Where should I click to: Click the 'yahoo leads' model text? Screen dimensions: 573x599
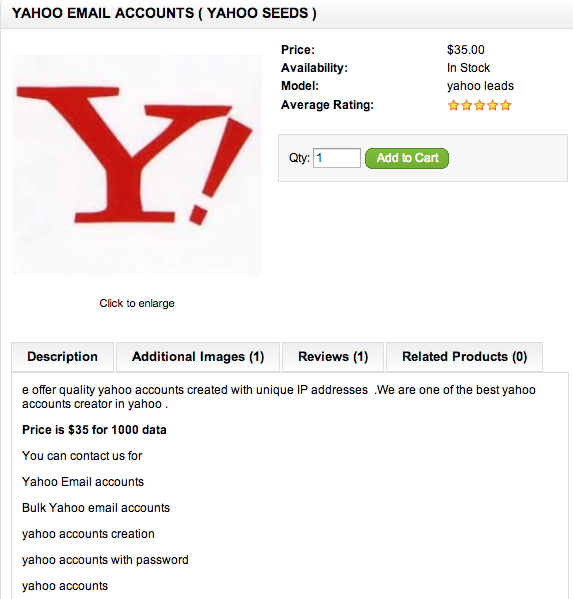click(480, 86)
